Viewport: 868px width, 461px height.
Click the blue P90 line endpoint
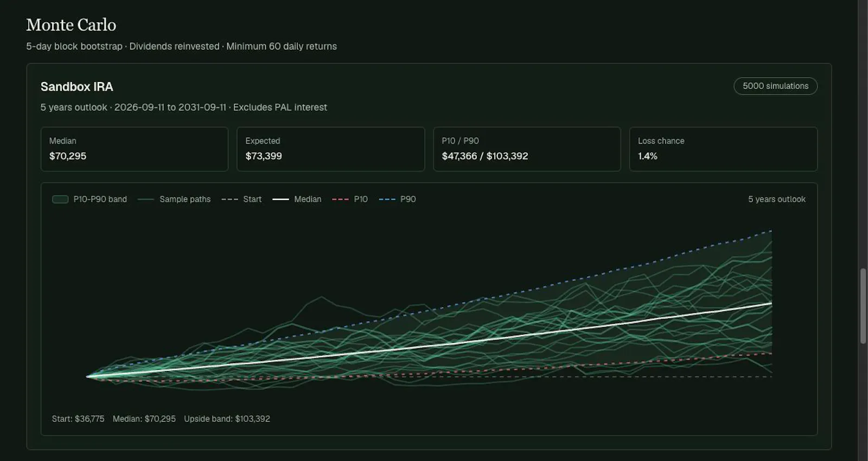[x=771, y=231]
